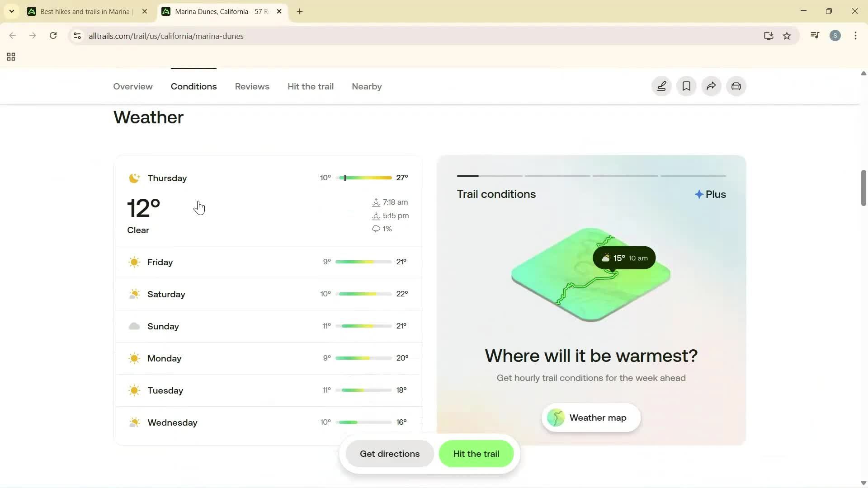Click the Hit the trail button
The width and height of the screenshot is (868, 488).
(x=476, y=454)
